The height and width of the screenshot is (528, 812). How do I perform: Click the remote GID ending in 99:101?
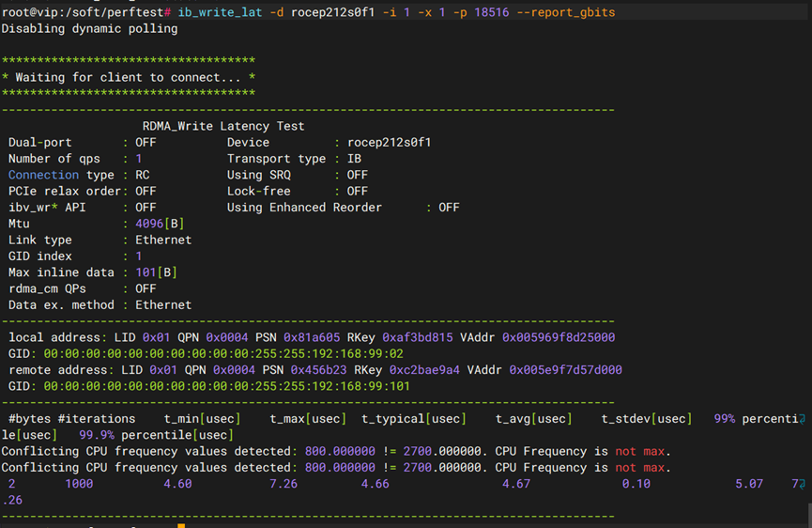coord(226,386)
